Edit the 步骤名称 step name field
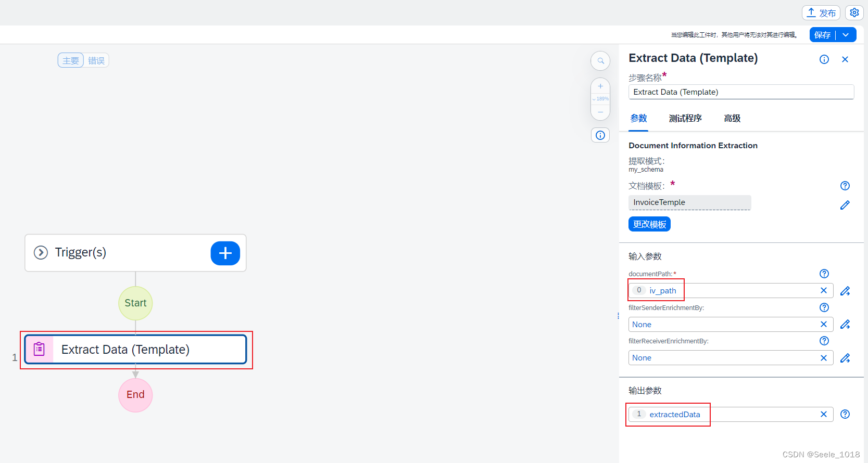Image resolution: width=868 pixels, height=463 pixels. (x=741, y=92)
